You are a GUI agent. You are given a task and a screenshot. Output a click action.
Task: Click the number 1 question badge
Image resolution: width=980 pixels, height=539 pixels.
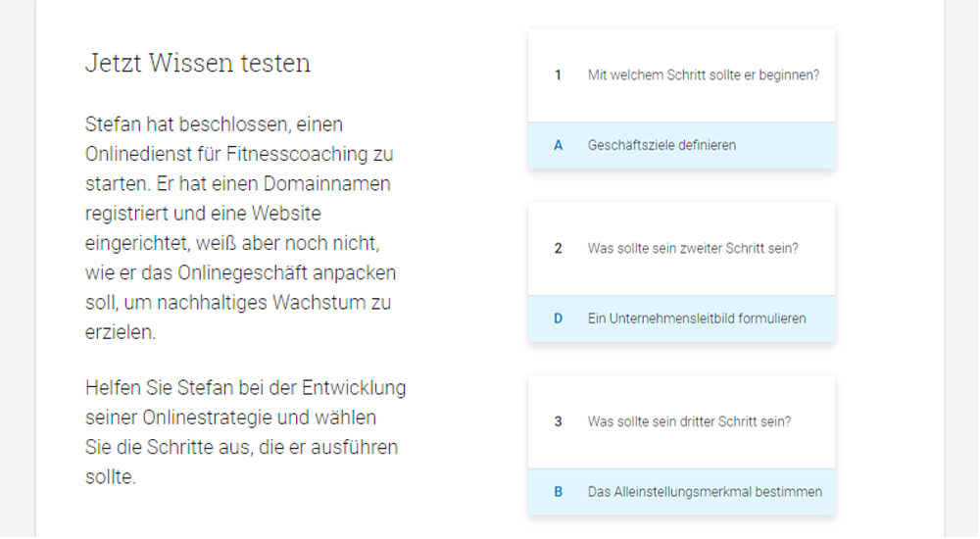pos(559,74)
